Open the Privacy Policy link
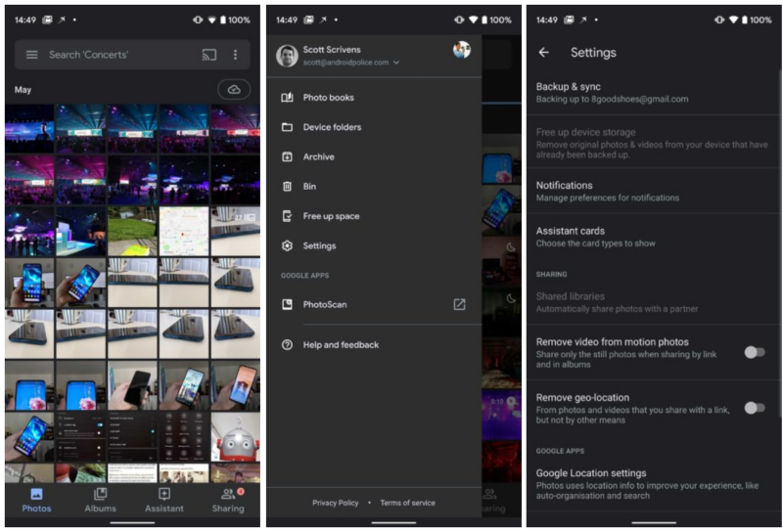The width and height of the screenshot is (783, 532). (x=336, y=503)
